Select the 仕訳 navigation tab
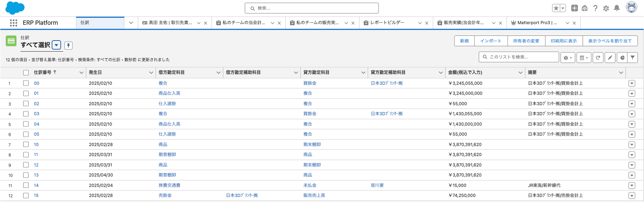 (x=100, y=23)
